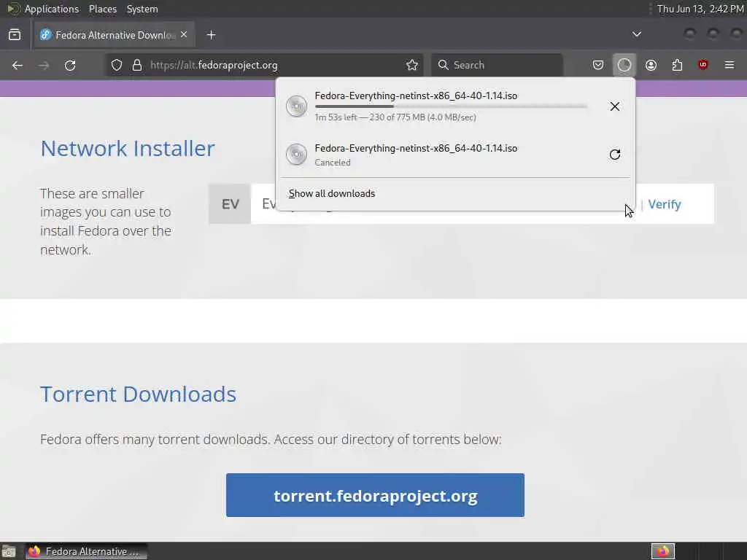
Task: Click the forward navigation arrow
Action: [x=44, y=65]
